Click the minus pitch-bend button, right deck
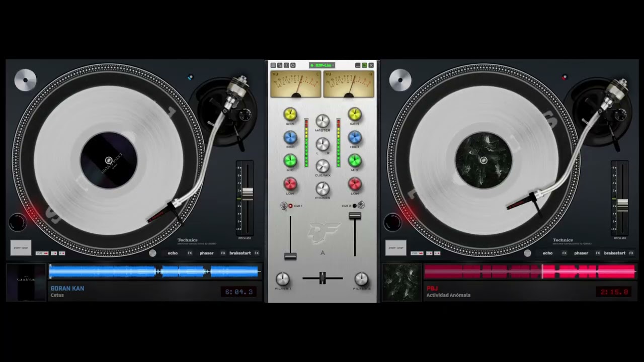644x362 pixels. pos(429,253)
